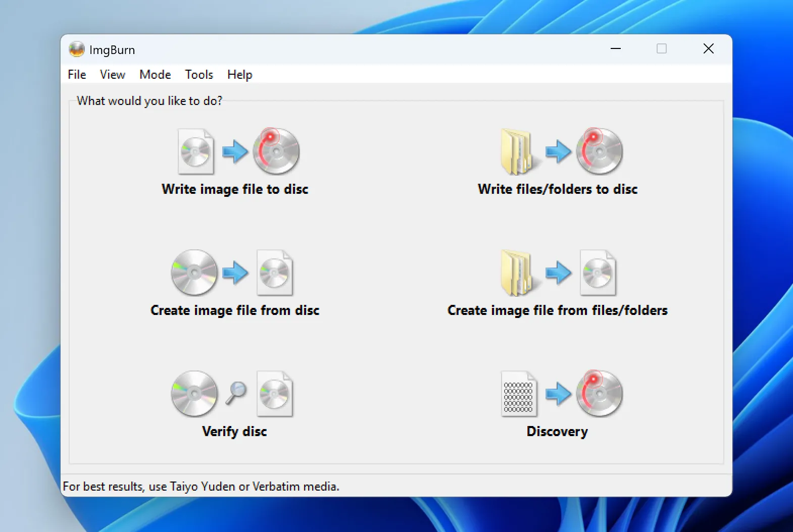Click the ImgBurn app icon in title bar
793x532 pixels.
pyautogui.click(x=77, y=49)
